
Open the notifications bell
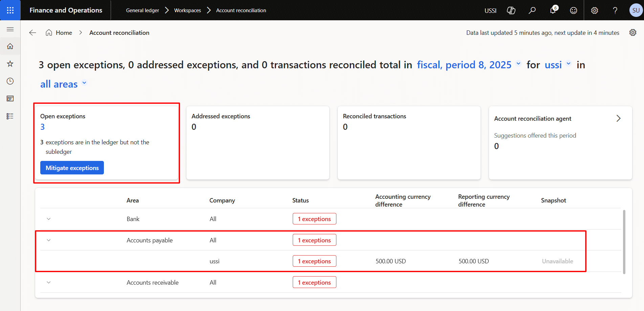pos(553,10)
